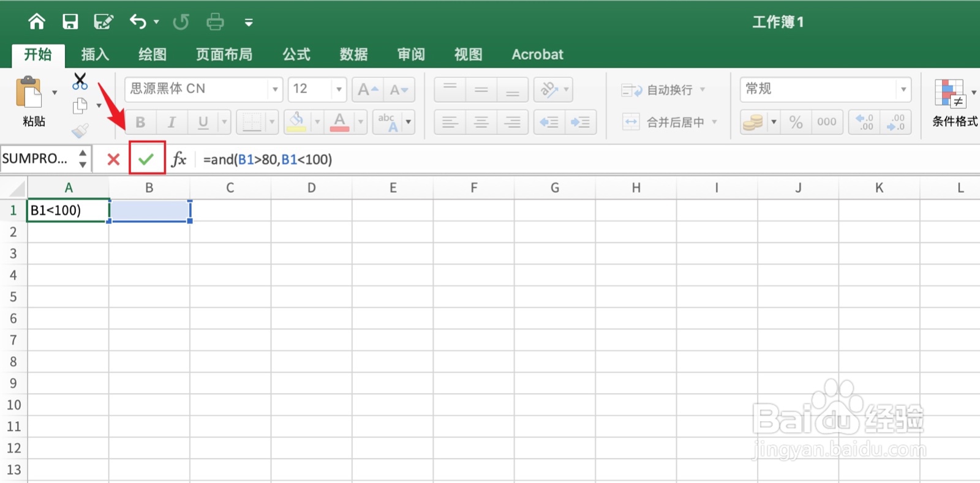This screenshot has width=980, height=483.
Task: Toggle Bold formatting
Action: pos(140,122)
